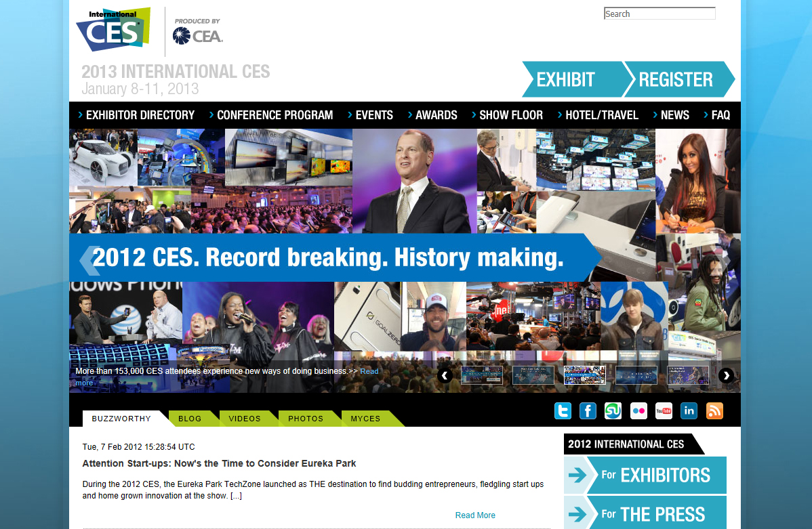
Task: Click the For Exhibitors button
Action: click(x=645, y=475)
